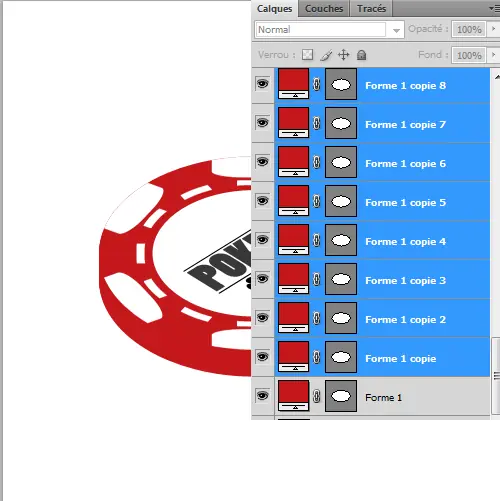
Task: Select the Forme 1 copie 2 layer
Action: click(x=382, y=318)
